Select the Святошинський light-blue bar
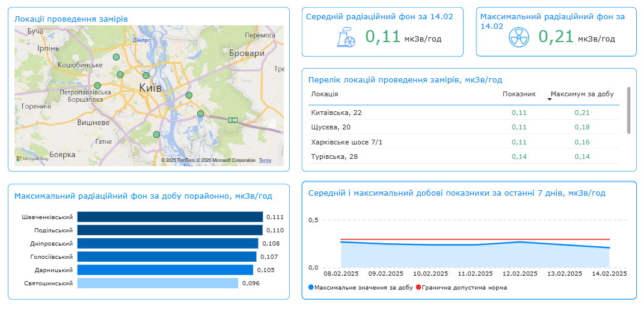Viewport: 644px width, 310px height. tap(158, 283)
